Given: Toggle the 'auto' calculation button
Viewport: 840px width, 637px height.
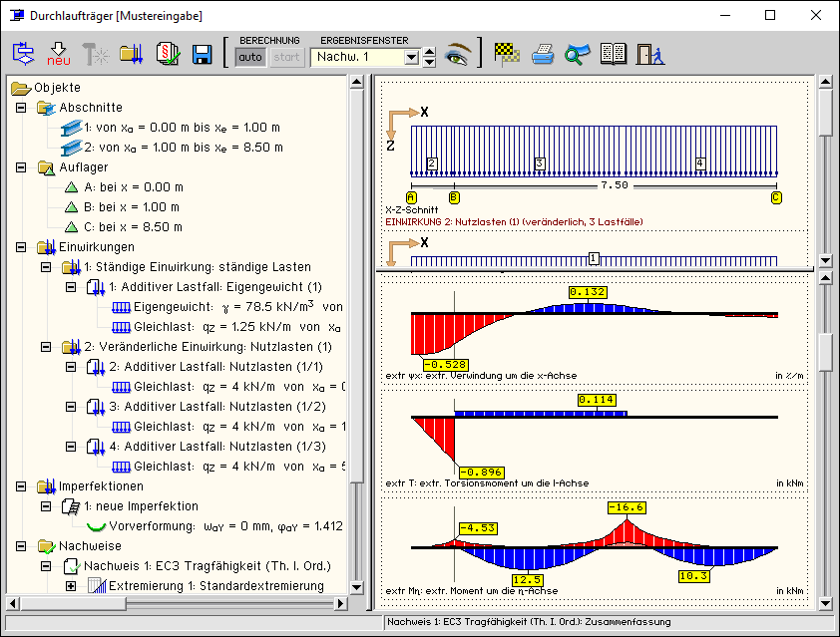Looking at the screenshot, I should click(251, 57).
